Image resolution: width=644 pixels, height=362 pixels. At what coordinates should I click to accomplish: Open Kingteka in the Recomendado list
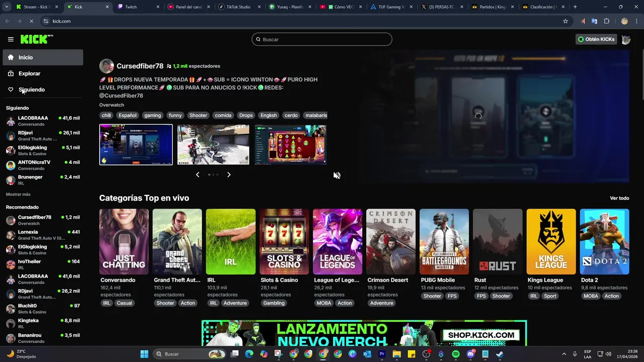tap(43, 323)
